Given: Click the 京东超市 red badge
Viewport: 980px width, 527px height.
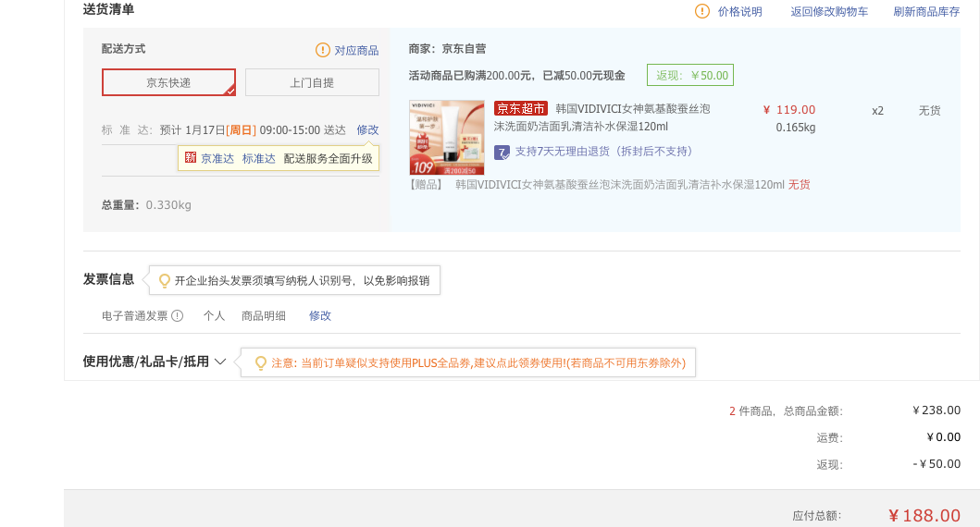Looking at the screenshot, I should pos(521,109).
